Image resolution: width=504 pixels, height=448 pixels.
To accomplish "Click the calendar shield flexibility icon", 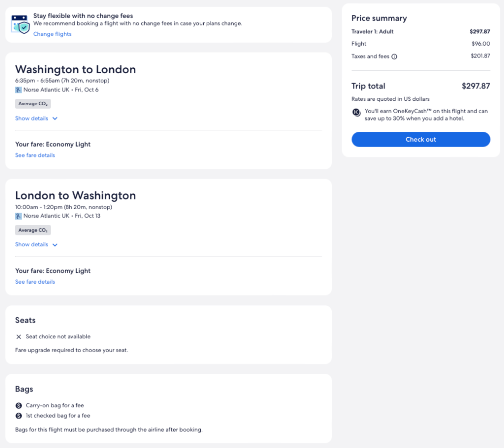I will (21, 24).
